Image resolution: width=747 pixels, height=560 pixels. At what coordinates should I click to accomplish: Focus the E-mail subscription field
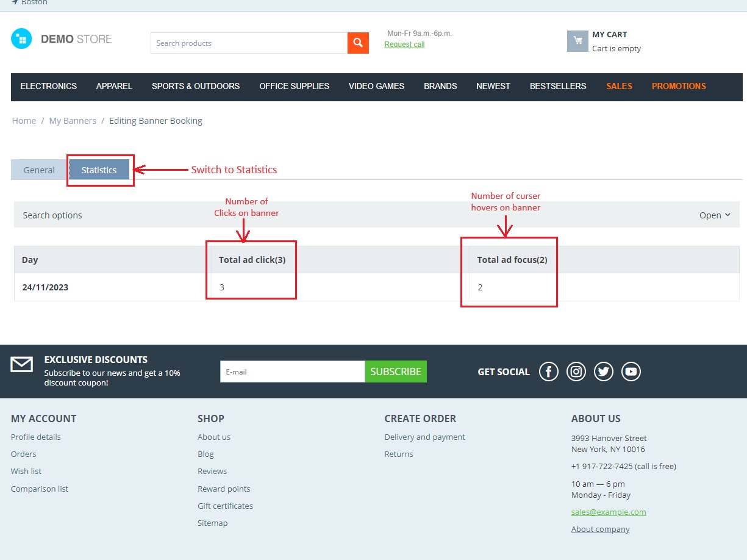[x=293, y=372]
